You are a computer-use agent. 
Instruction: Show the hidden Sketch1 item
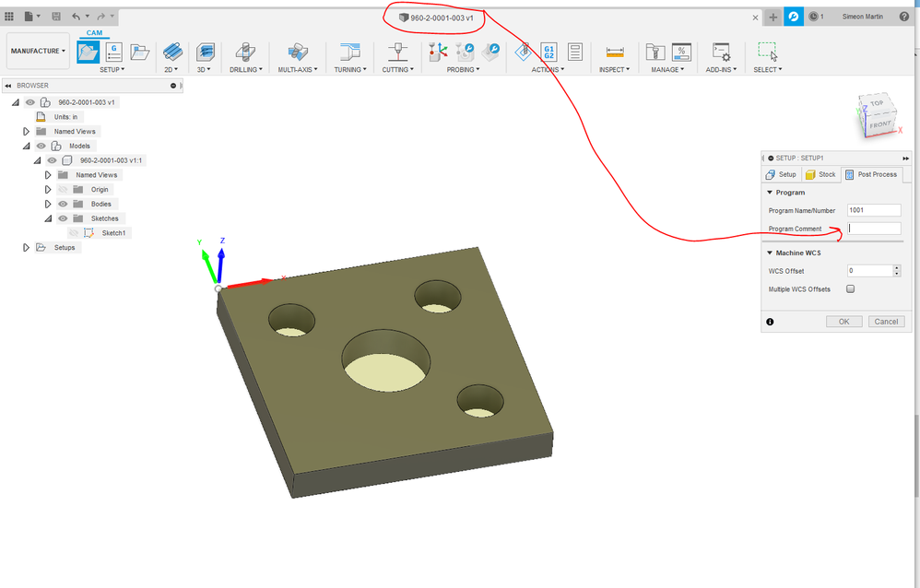(x=74, y=233)
